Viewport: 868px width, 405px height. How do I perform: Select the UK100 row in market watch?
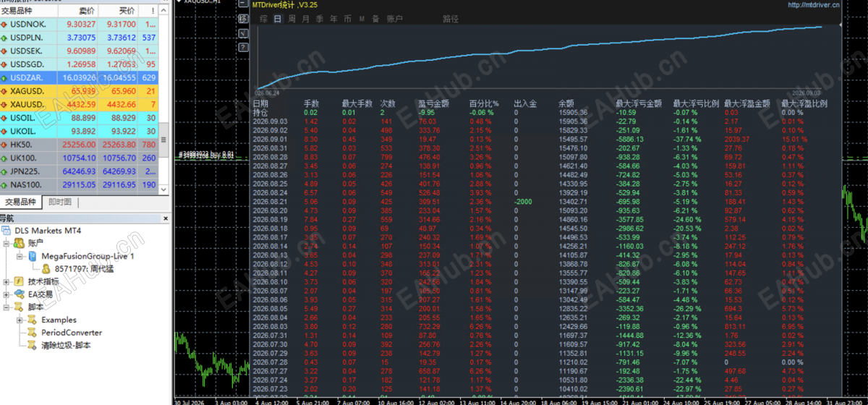click(x=80, y=158)
